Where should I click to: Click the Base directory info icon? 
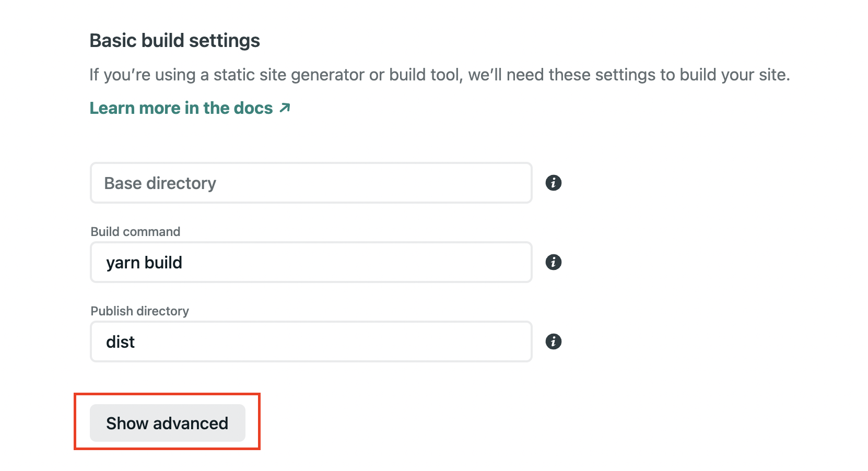coord(553,183)
